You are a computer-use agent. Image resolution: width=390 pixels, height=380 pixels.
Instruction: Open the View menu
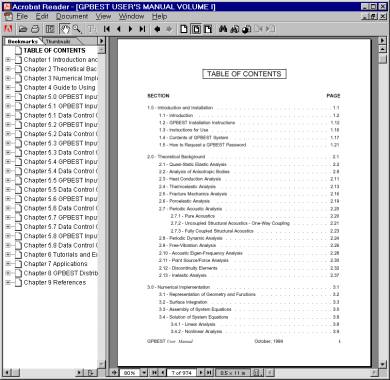pos(103,16)
